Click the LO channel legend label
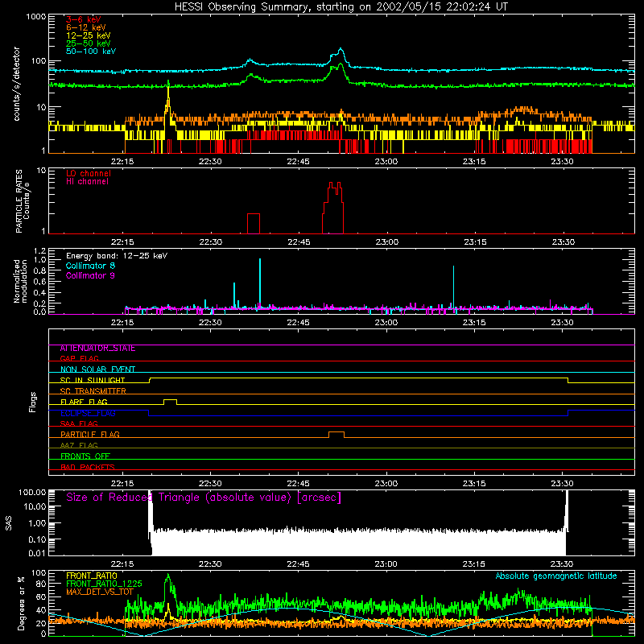 (x=89, y=173)
